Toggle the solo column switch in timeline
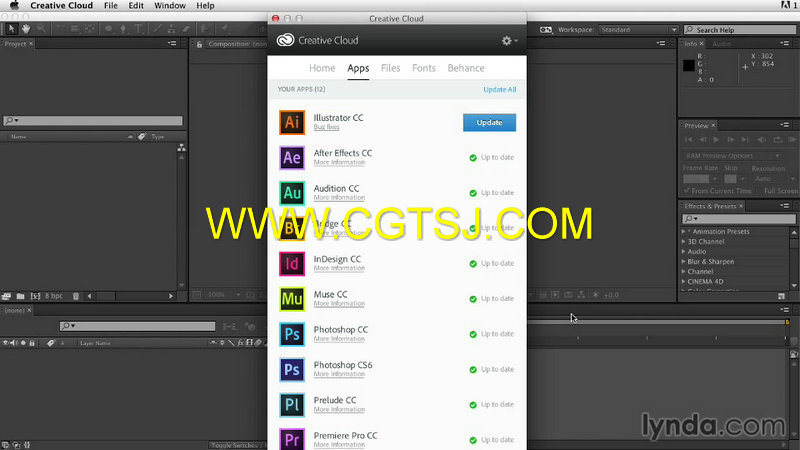 click(x=23, y=343)
